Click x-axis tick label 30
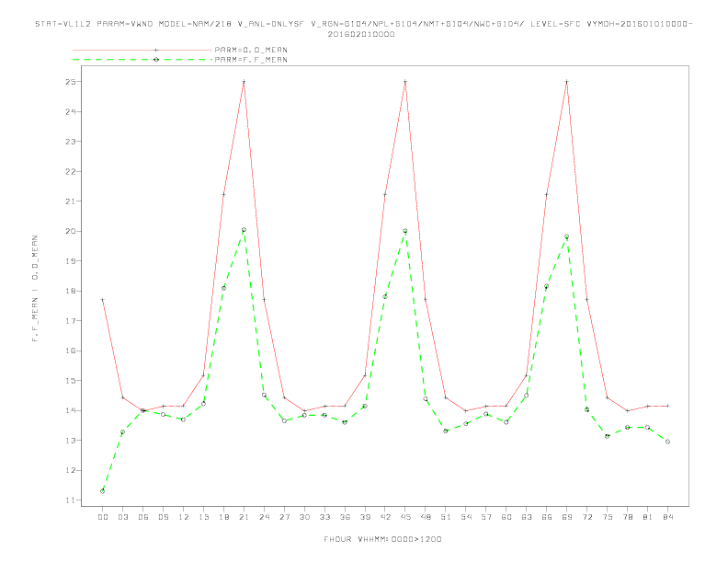 pos(304,517)
